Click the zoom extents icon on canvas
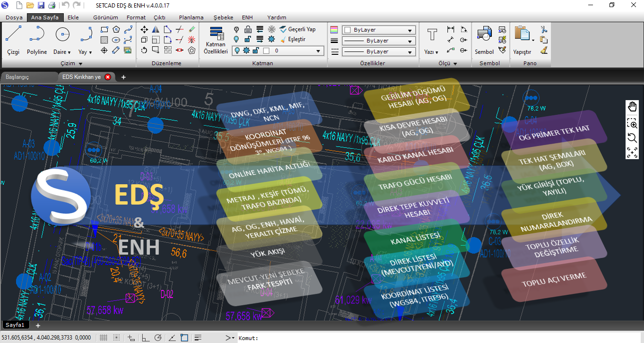644x343 pixels. (632, 152)
